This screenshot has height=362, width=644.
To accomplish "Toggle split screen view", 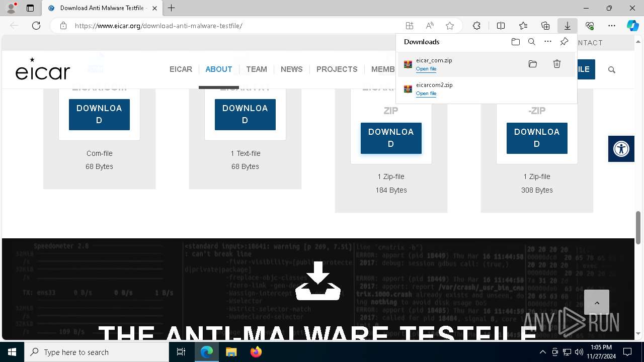I will pyautogui.click(x=501, y=26).
